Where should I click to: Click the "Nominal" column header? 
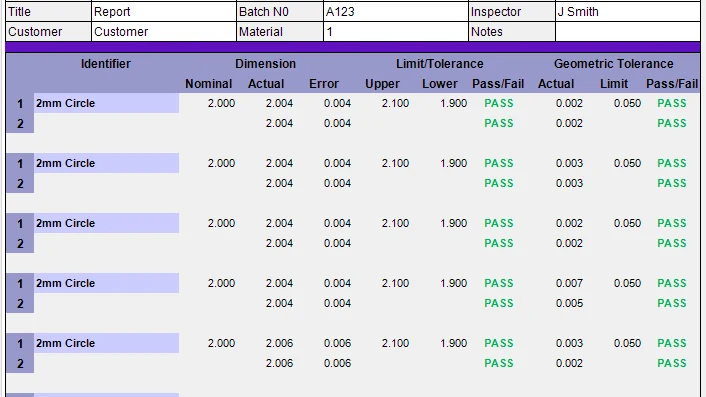pos(208,84)
